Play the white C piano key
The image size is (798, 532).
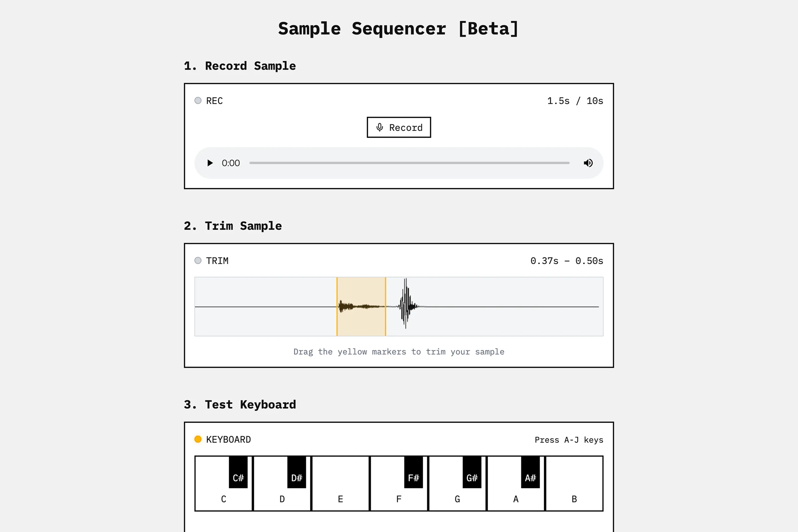click(224, 499)
